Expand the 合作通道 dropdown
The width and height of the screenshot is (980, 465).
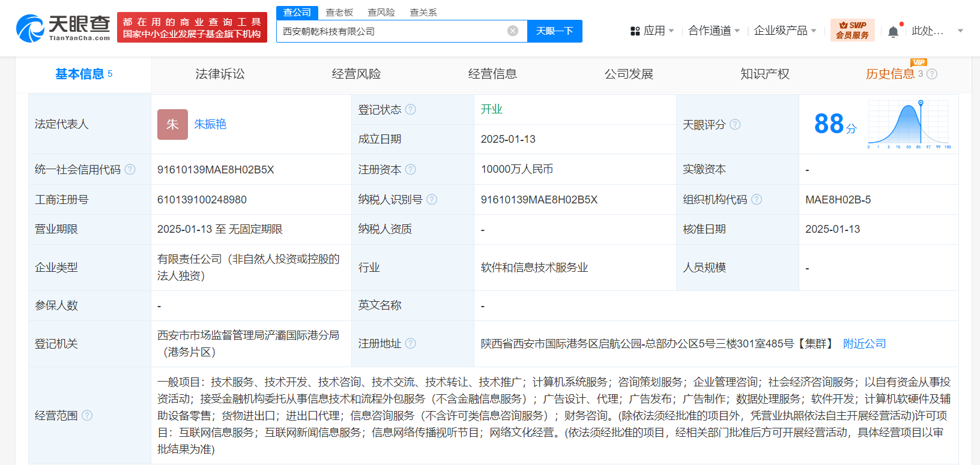713,31
